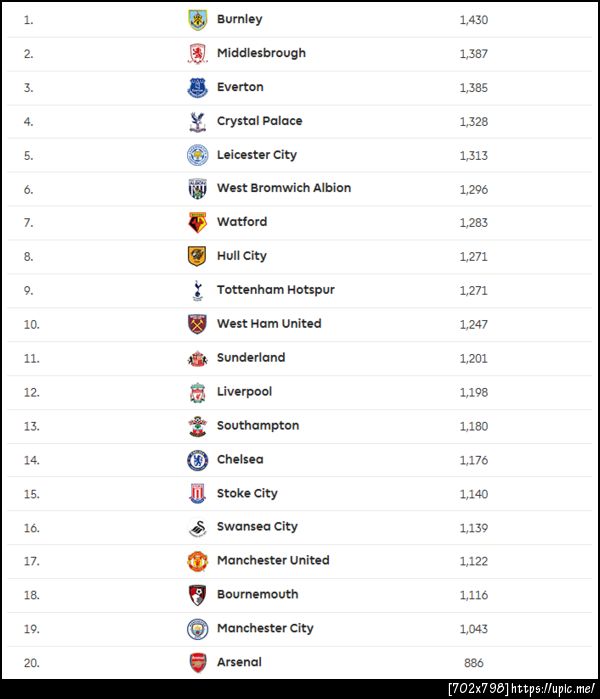Viewport: 600px width, 699px height.
Task: Select the Southampton team name
Action: coord(258,426)
